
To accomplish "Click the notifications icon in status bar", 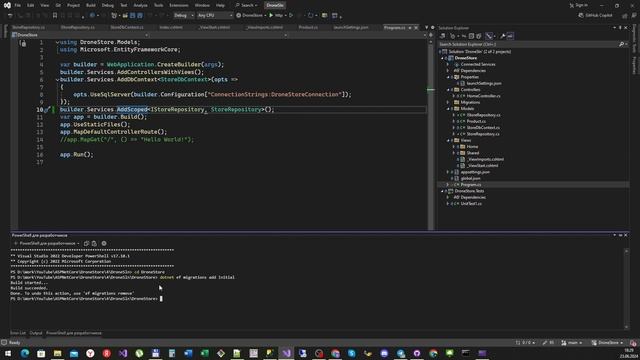I will point(633,343).
